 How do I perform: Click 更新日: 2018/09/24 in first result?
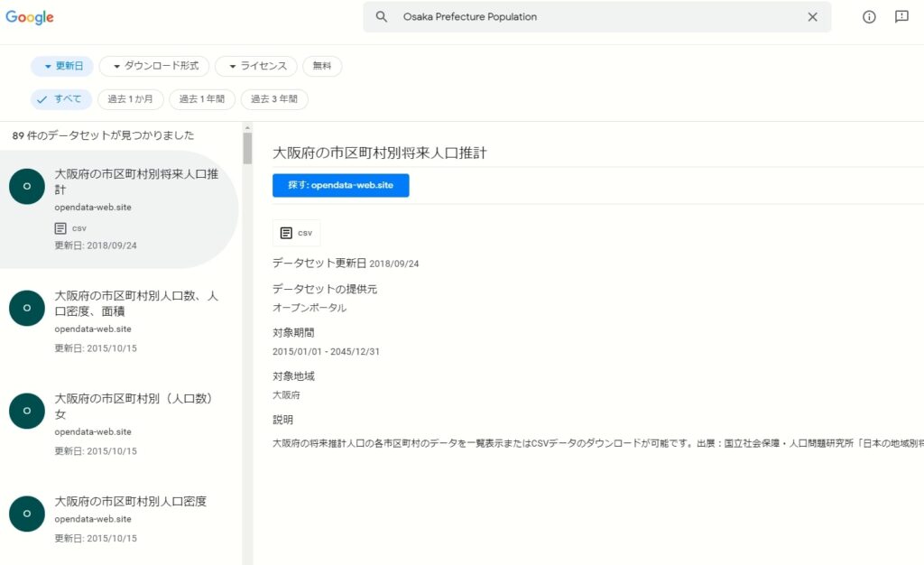point(96,245)
